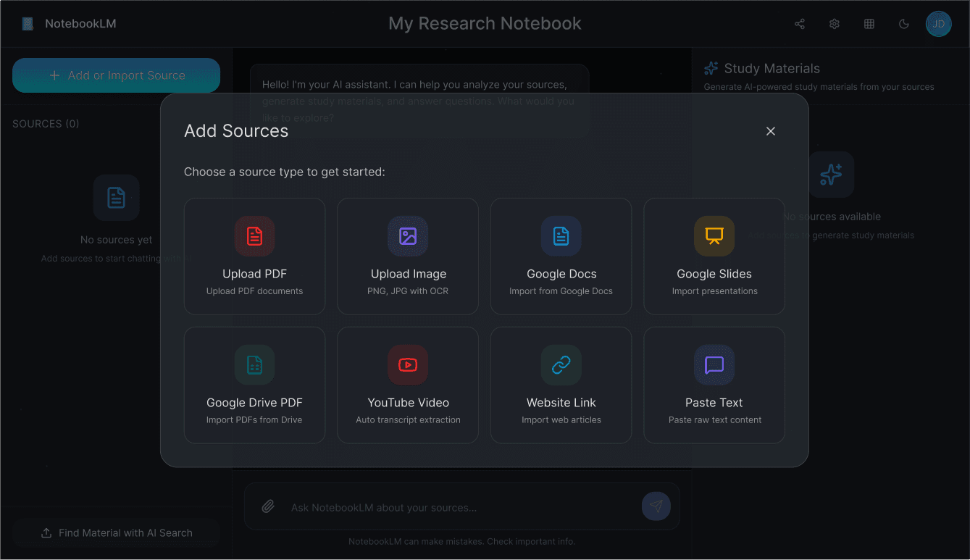
Task: Click the upload icon on Find Material button
Action: 46,532
